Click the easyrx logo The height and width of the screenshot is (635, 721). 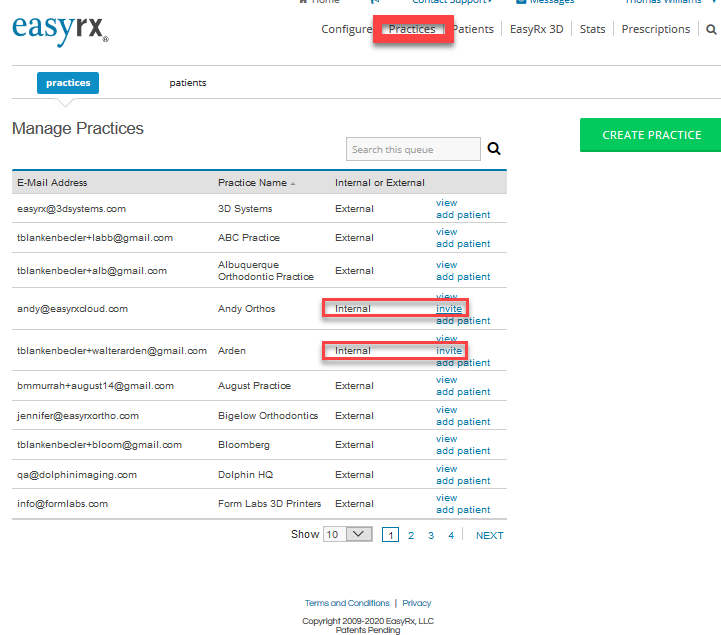click(60, 30)
